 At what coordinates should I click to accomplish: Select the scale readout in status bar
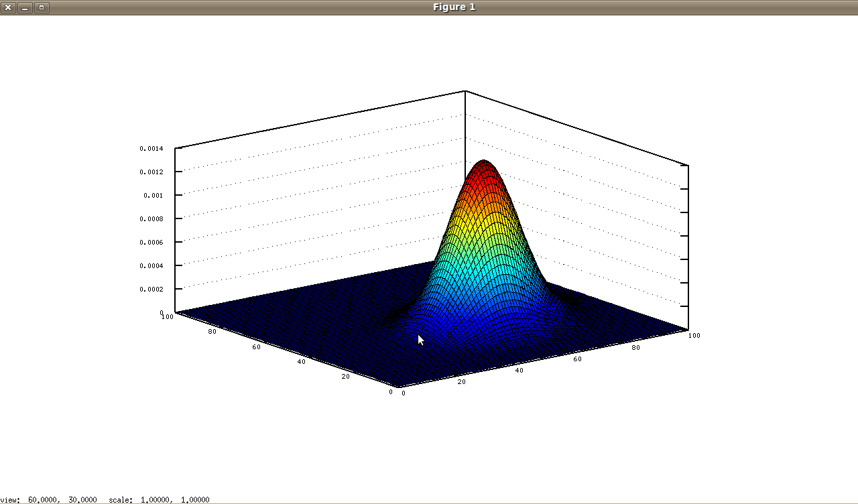coord(159,500)
